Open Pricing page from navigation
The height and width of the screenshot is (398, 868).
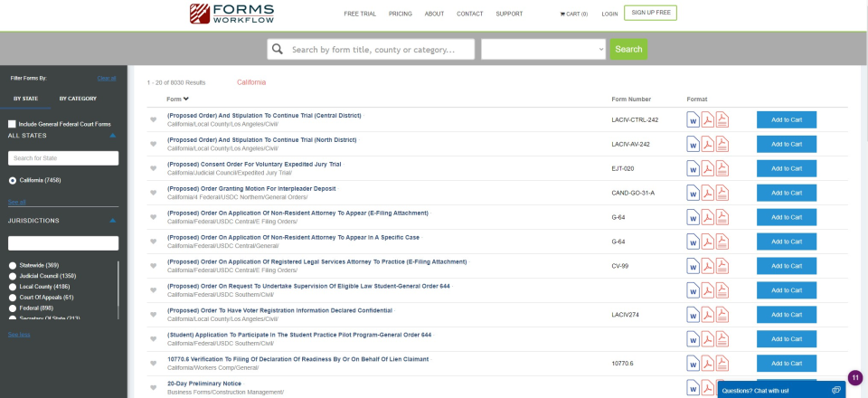coord(401,14)
